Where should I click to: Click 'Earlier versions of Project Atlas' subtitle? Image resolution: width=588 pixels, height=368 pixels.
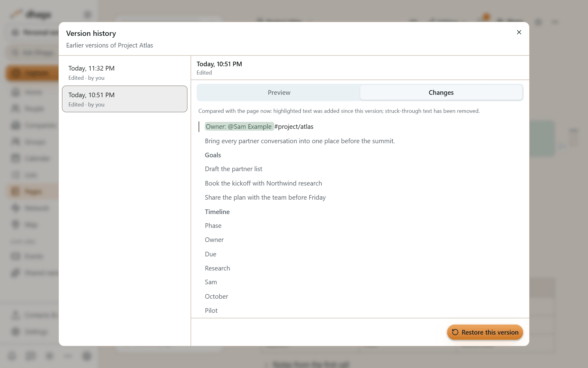[x=110, y=45]
